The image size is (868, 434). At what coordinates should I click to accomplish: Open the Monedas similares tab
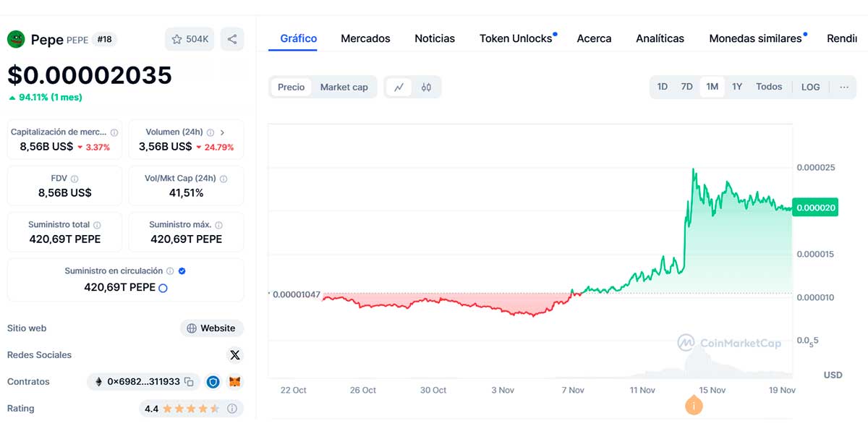click(x=755, y=38)
